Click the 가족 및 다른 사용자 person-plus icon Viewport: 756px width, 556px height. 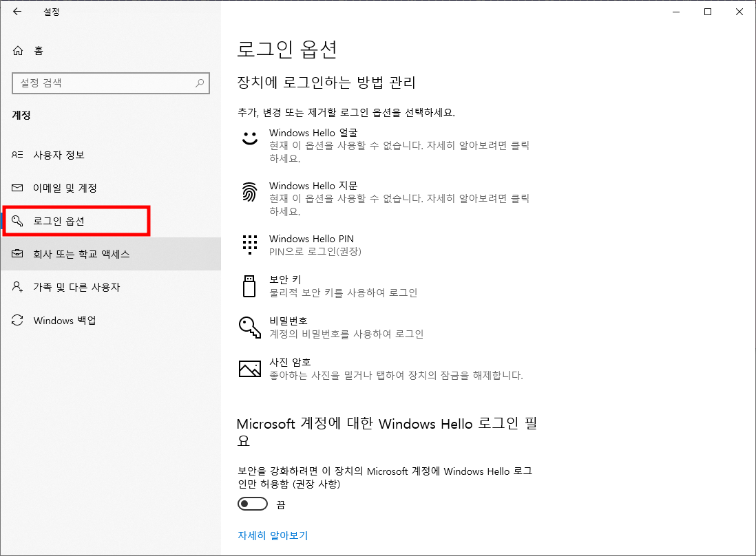click(x=17, y=287)
